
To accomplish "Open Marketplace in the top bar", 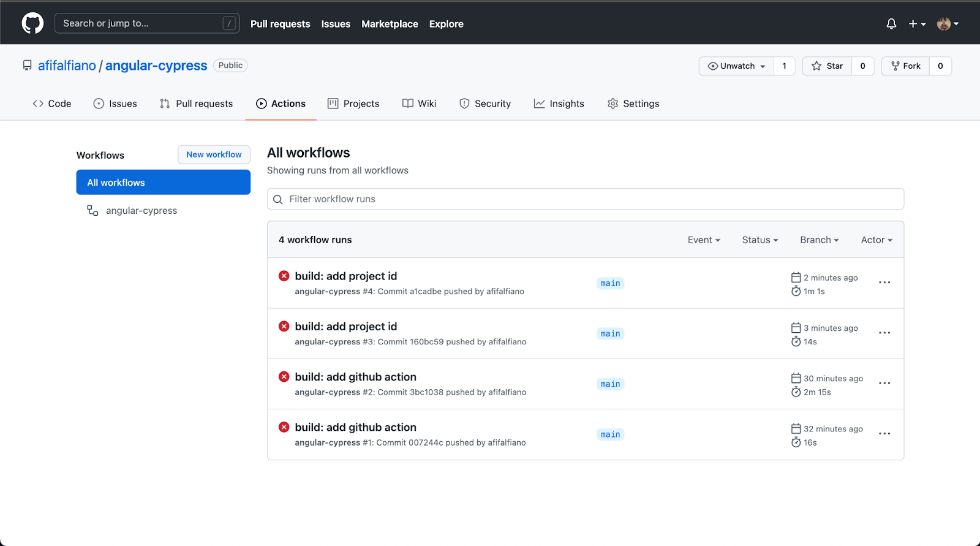I will click(390, 24).
